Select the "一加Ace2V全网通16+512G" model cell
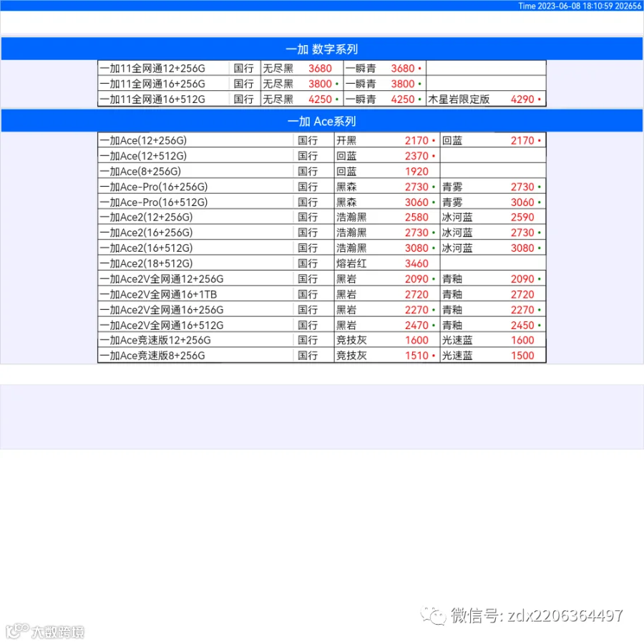 pyautogui.click(x=195, y=326)
